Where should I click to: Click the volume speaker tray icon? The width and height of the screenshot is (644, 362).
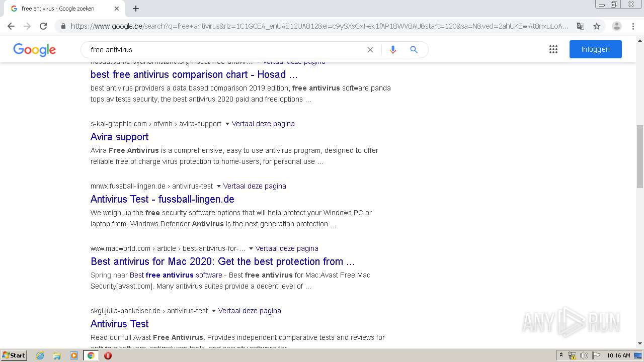pos(584,355)
